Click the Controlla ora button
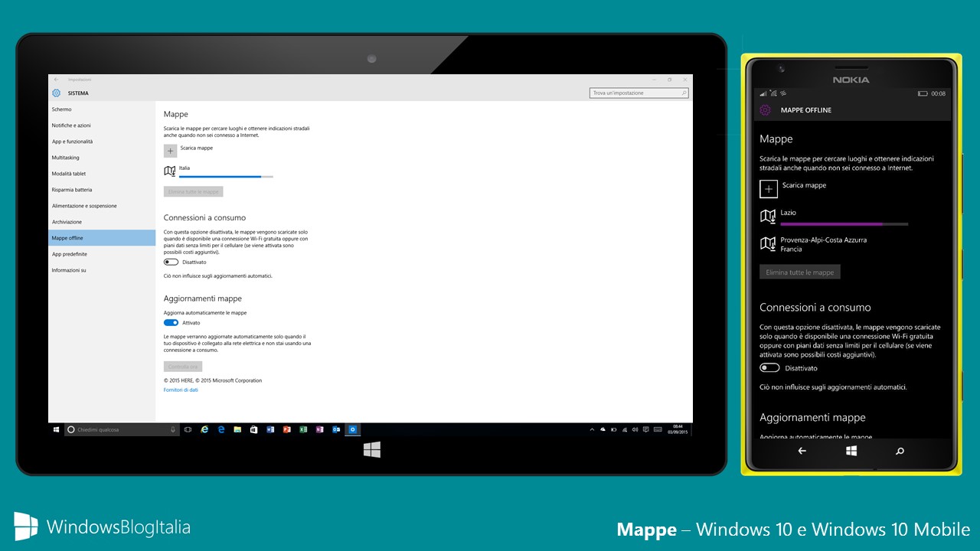 pos(183,367)
